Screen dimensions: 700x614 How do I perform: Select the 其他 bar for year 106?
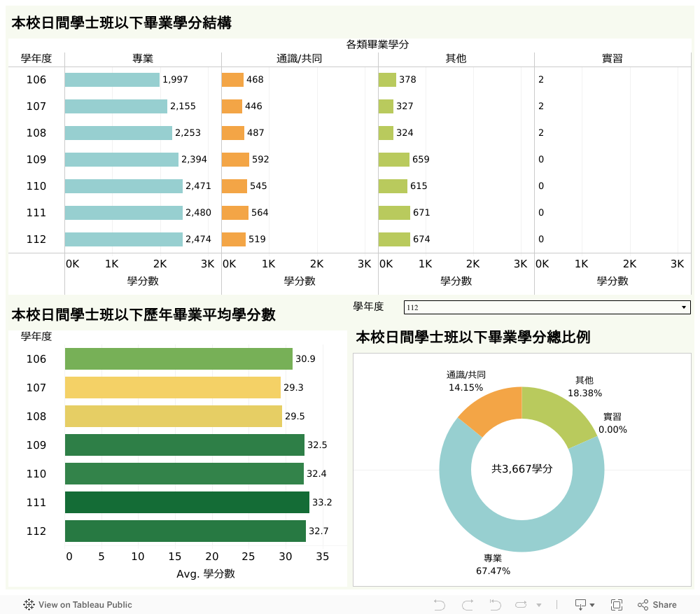click(x=387, y=80)
